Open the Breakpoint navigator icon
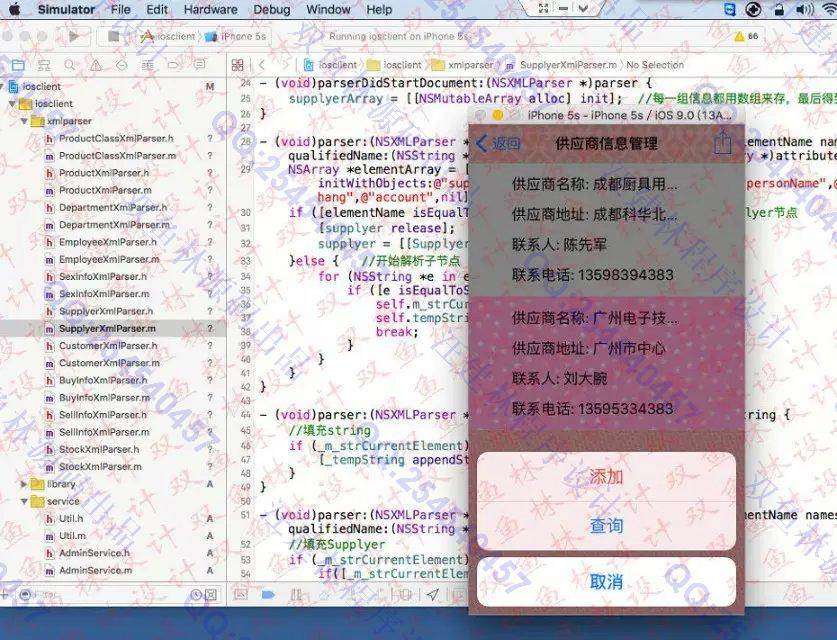Screen dimensions: 837x640 pyautogui.click(x=173, y=65)
